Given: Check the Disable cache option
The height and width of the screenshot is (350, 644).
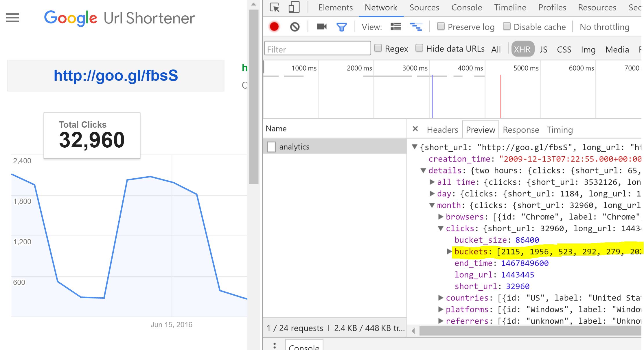Looking at the screenshot, I should click(x=507, y=26).
